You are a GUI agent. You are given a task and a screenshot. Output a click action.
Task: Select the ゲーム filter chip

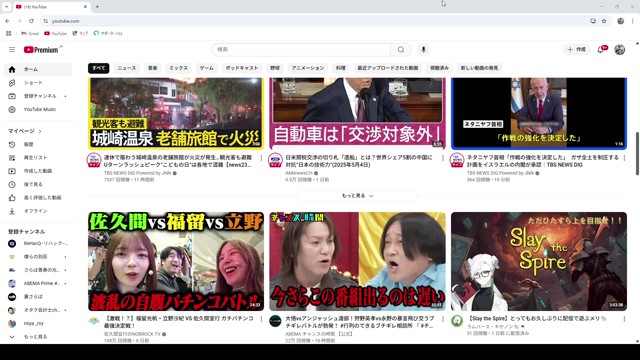[x=207, y=68]
